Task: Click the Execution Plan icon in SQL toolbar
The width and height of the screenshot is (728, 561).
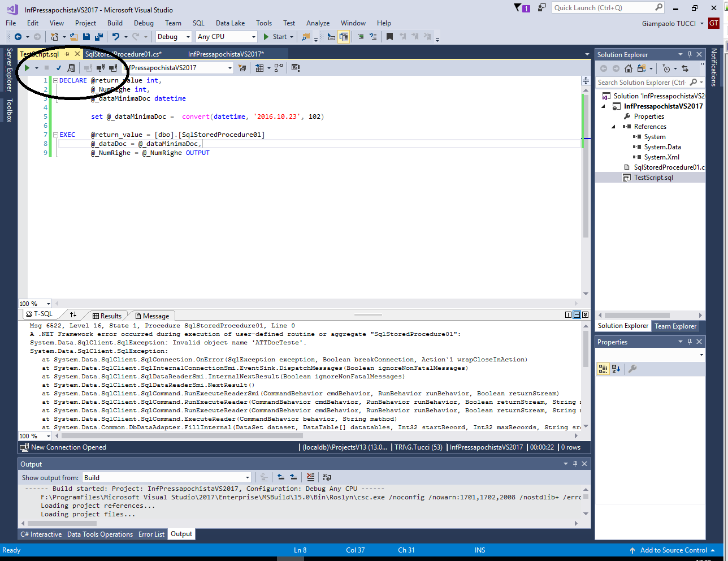Action: 279,68
